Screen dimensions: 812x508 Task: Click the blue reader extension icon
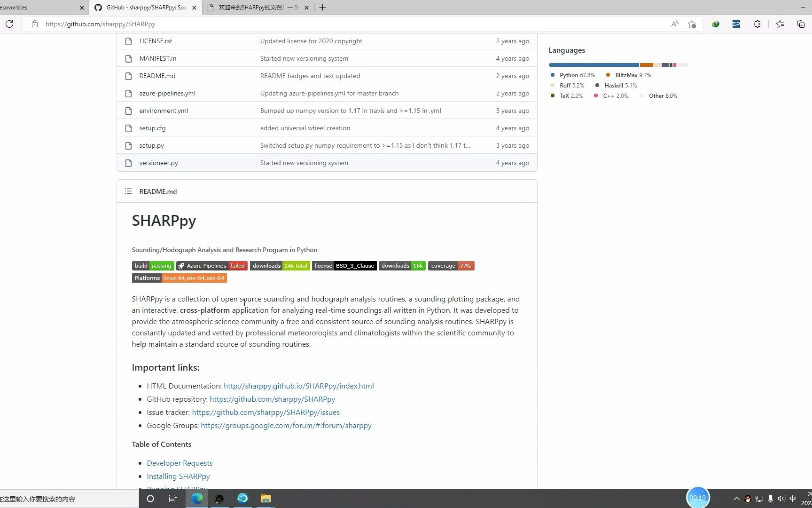(736, 24)
